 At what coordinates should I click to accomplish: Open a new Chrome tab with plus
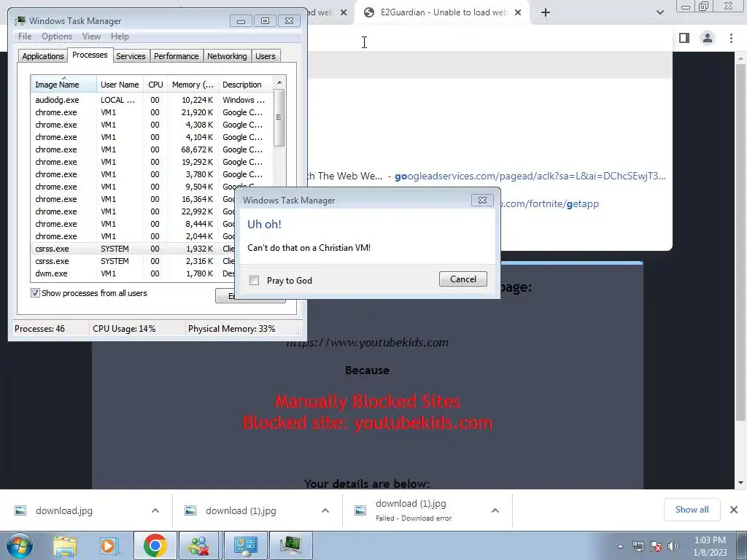(546, 12)
